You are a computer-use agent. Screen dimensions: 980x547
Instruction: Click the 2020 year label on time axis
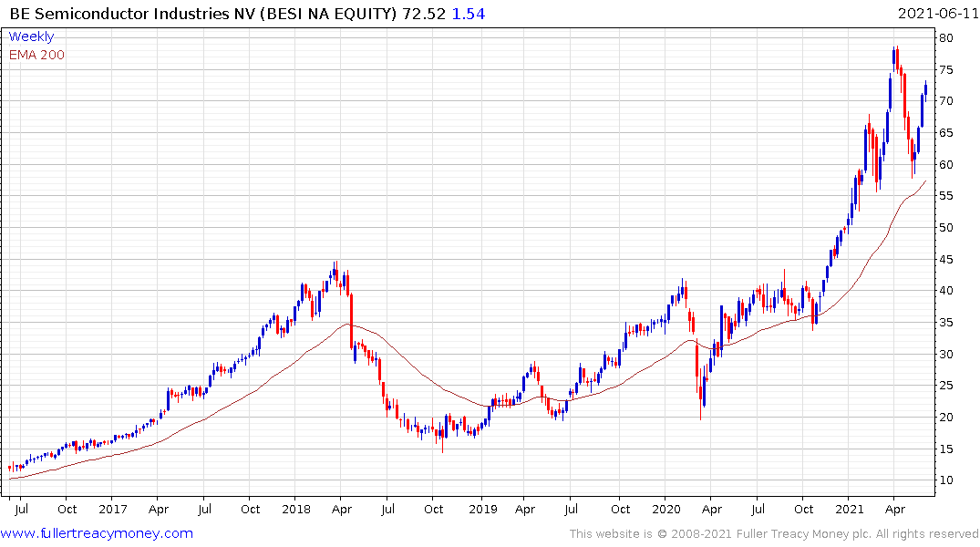pyautogui.click(x=666, y=510)
